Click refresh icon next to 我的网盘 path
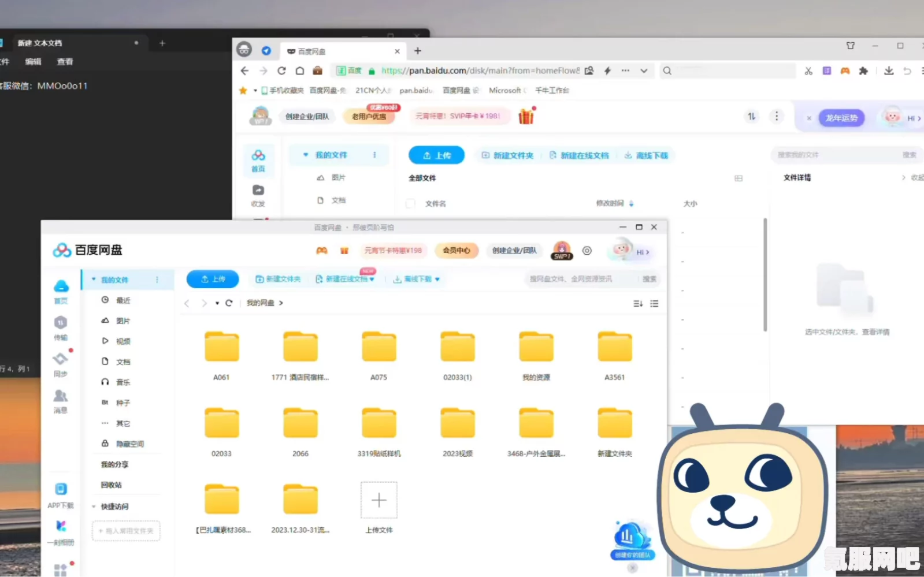This screenshot has height=577, width=924. [x=229, y=303]
